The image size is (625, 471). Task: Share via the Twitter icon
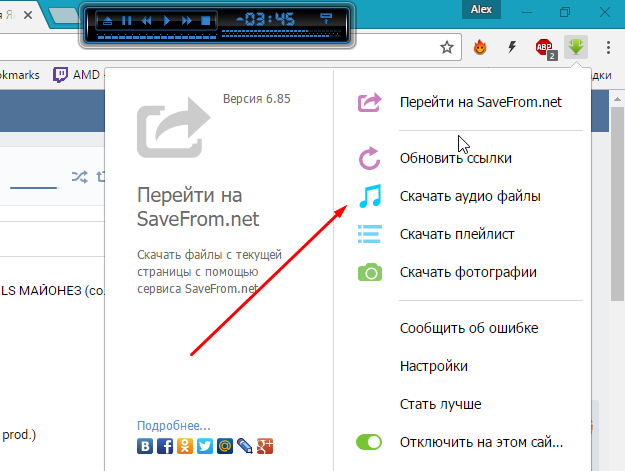204,446
